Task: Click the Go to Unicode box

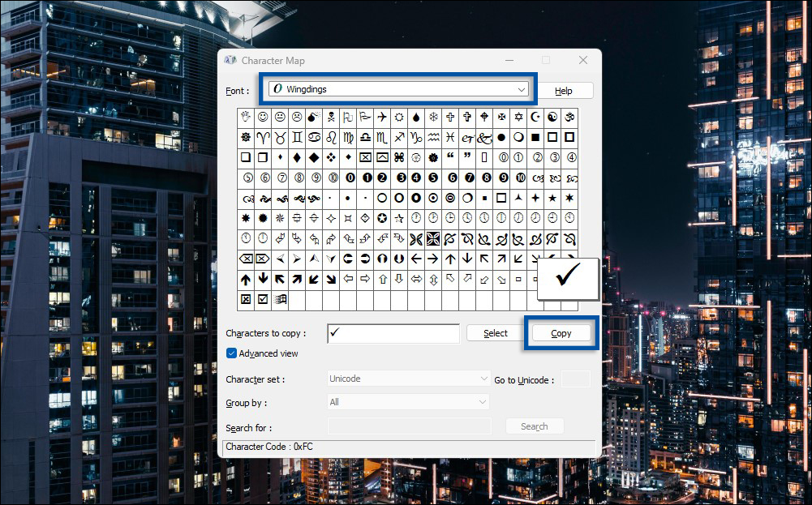Action: pyautogui.click(x=576, y=379)
